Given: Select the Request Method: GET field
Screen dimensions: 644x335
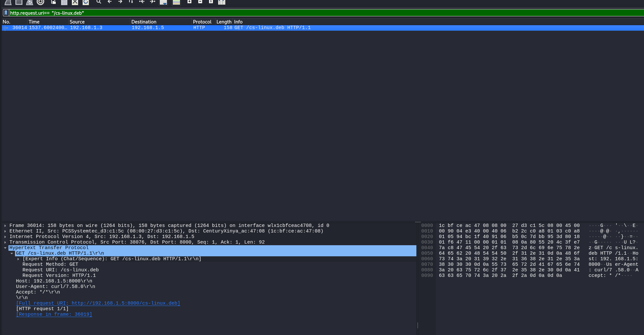Looking at the screenshot, I should [50, 264].
